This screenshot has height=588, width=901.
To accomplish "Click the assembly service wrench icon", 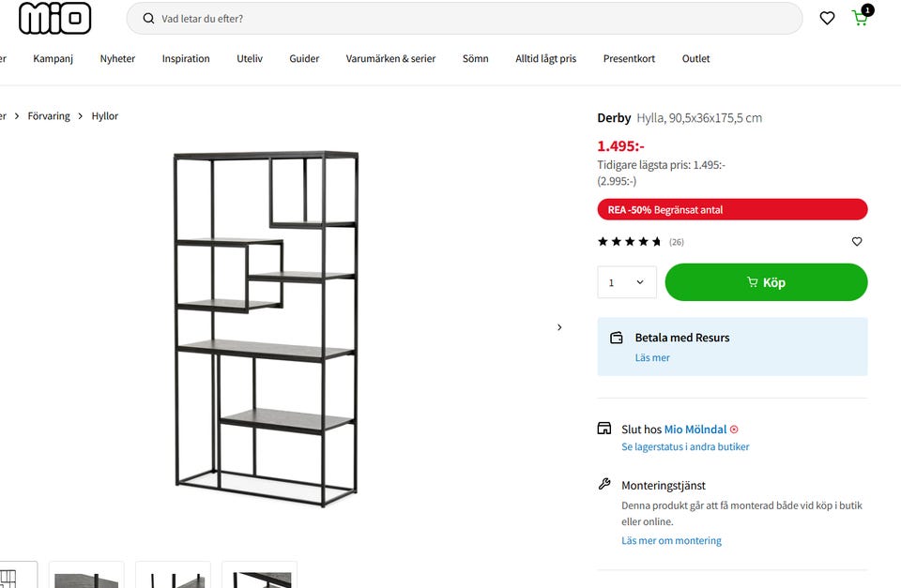I will coord(603,483).
